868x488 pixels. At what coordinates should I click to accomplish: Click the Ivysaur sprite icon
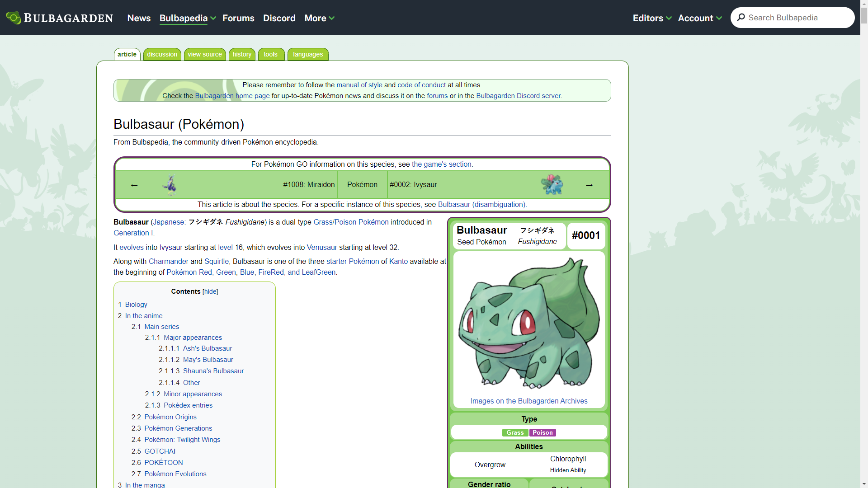(x=552, y=184)
